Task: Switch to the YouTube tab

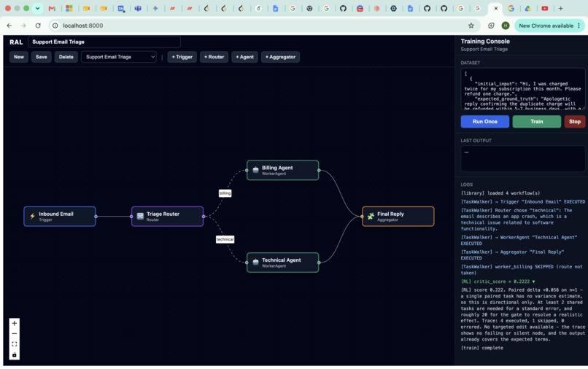Action: coord(544,8)
